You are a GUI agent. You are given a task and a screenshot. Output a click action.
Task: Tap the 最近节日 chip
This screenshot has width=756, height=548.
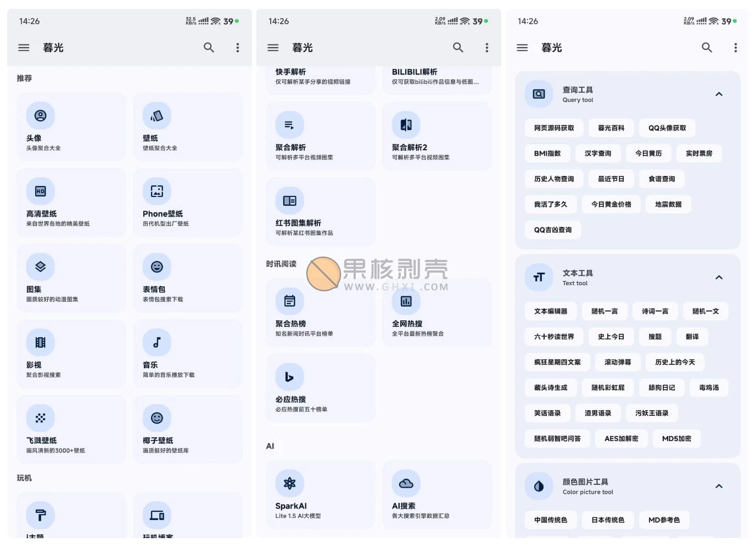pyautogui.click(x=611, y=179)
